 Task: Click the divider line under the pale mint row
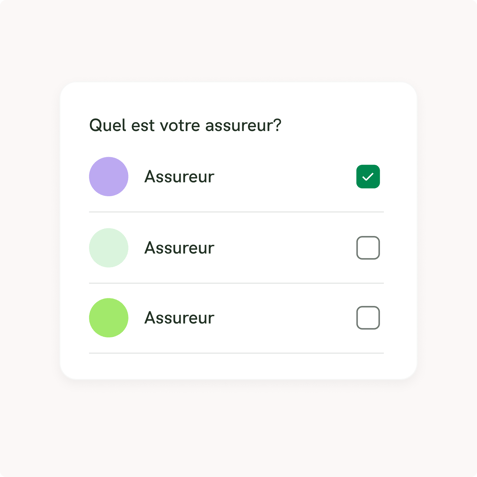[236, 283]
